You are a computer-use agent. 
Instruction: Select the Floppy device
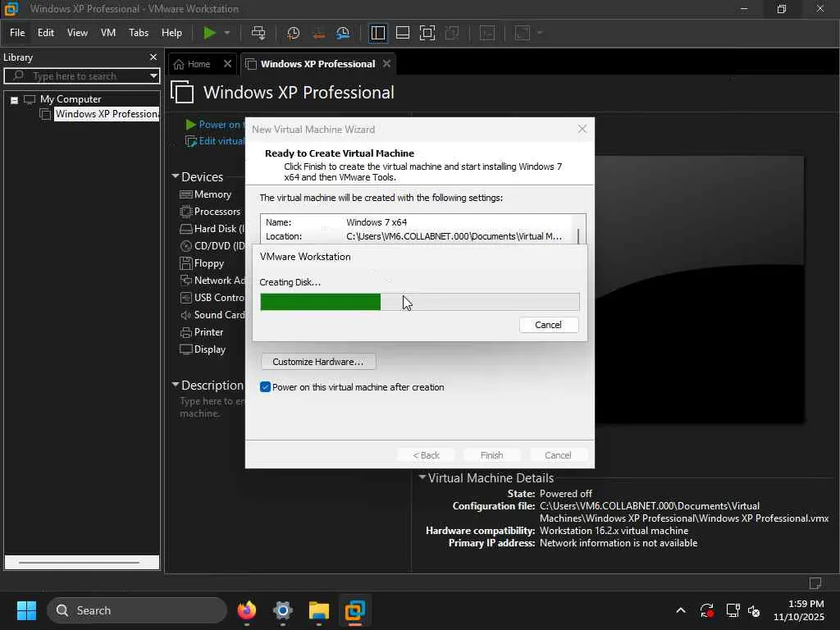pos(202,263)
